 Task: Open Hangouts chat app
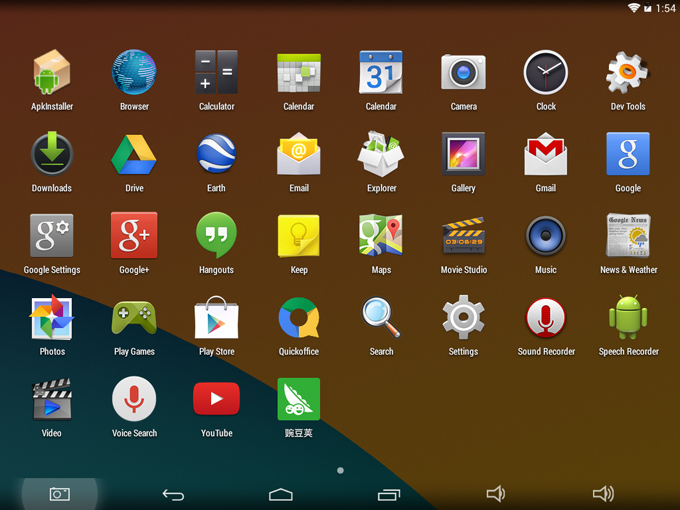point(216,235)
